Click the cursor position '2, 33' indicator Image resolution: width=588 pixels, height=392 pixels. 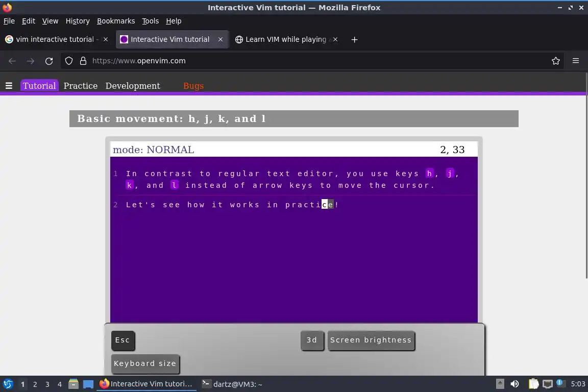click(x=452, y=150)
